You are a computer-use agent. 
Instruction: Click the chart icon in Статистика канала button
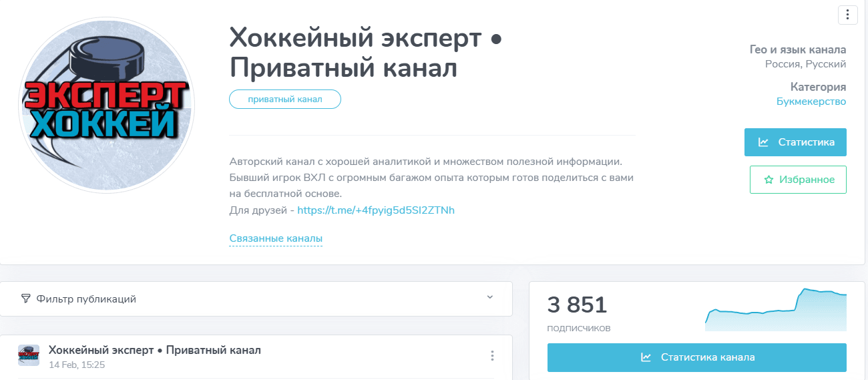[x=646, y=357]
